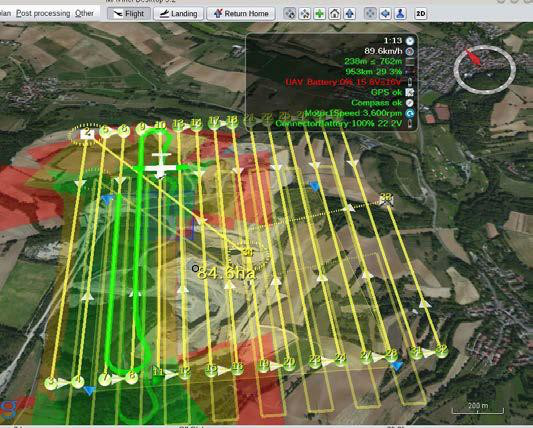Viewport: 533px width, 428px height.
Task: Click the Compass ok status icon
Action: [x=410, y=103]
